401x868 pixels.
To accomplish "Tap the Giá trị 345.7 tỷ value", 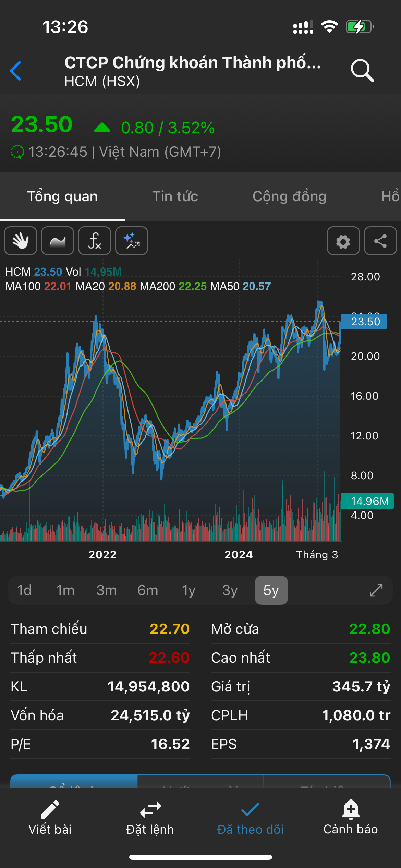I will 361,687.
